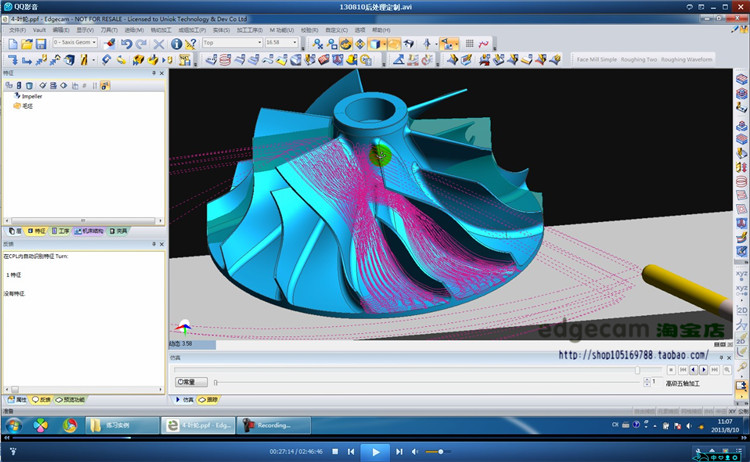Switch to the 工序 tab

tap(61, 231)
